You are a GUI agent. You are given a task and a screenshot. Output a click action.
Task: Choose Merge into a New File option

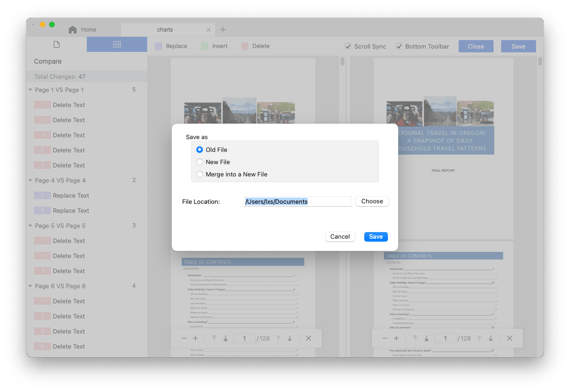coord(200,174)
